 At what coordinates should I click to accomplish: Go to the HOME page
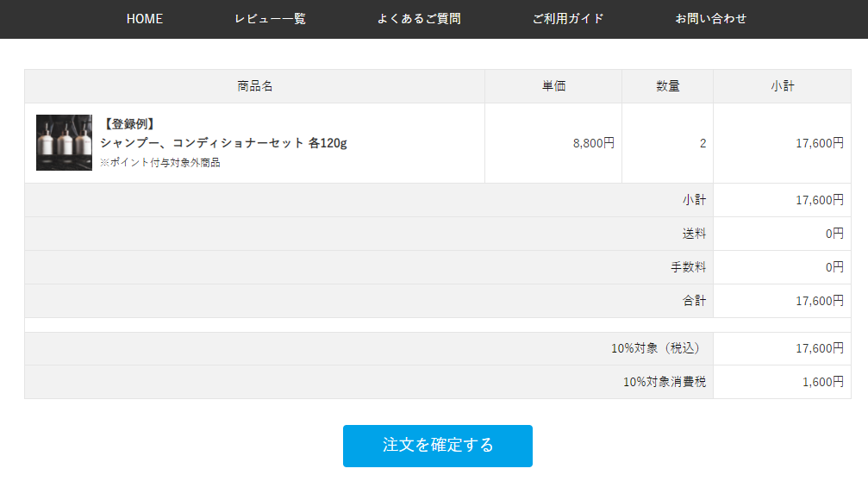(145, 19)
